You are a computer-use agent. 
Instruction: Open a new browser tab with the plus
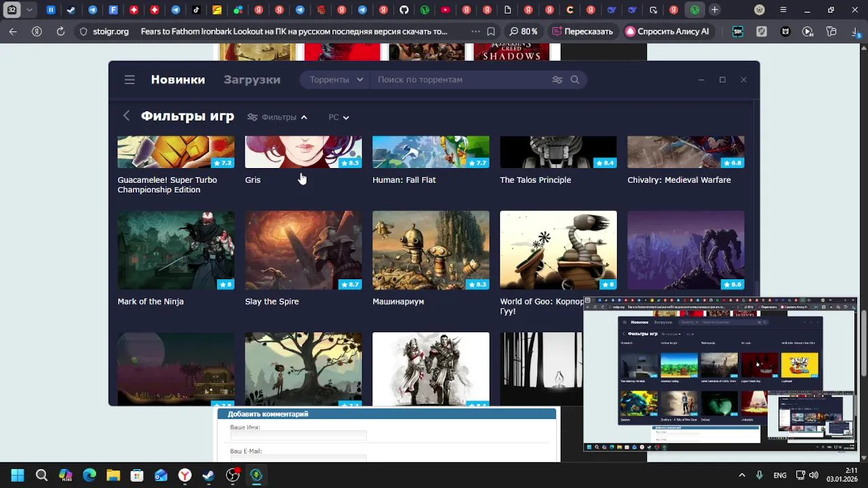click(715, 9)
